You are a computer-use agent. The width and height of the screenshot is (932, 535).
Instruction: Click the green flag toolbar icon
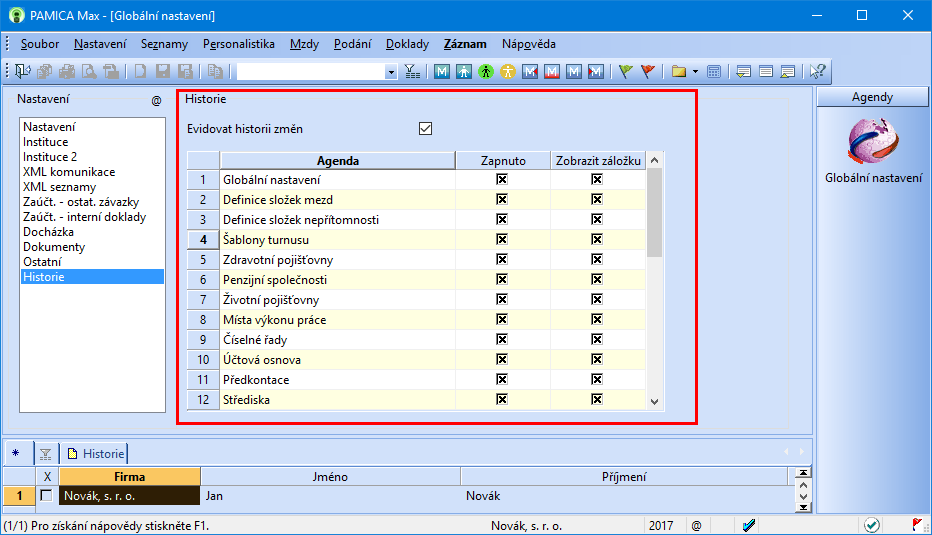625,71
